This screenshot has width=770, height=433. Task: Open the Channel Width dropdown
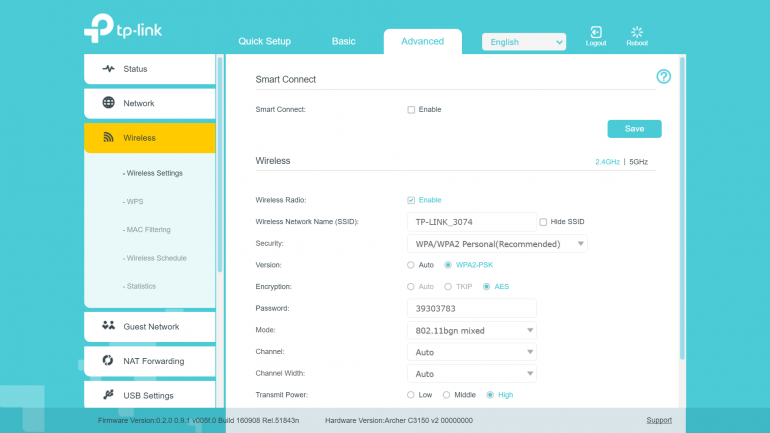point(471,374)
